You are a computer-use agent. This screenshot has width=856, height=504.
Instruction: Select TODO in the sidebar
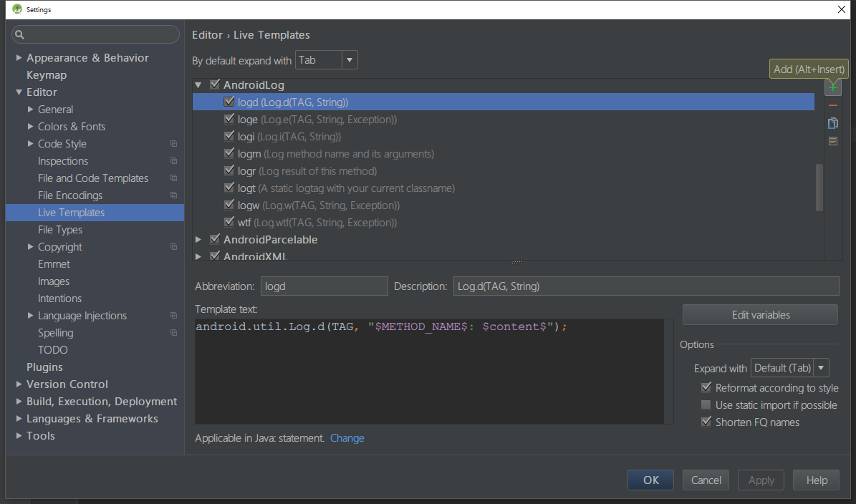(x=53, y=349)
